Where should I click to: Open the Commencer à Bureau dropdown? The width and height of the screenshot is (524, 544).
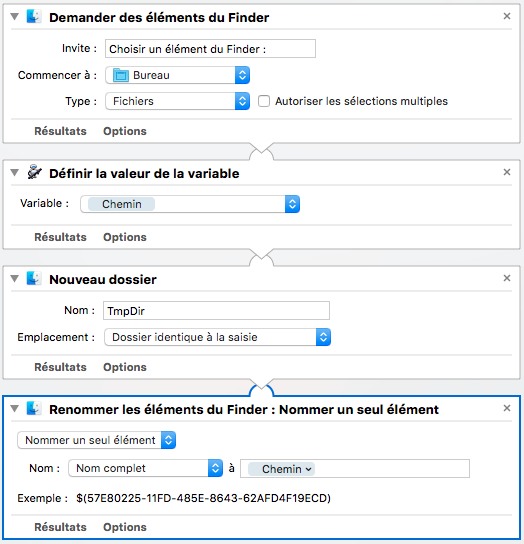178,75
